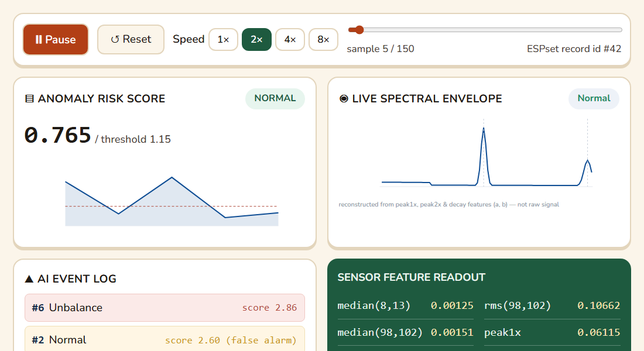Switch speed to 4×
Screen dimensions: 644x351
290,39
